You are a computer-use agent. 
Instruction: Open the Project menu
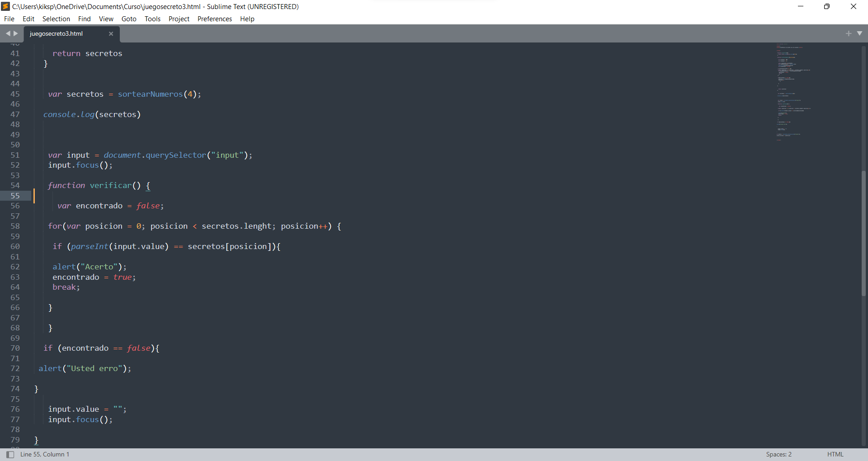pyautogui.click(x=179, y=19)
